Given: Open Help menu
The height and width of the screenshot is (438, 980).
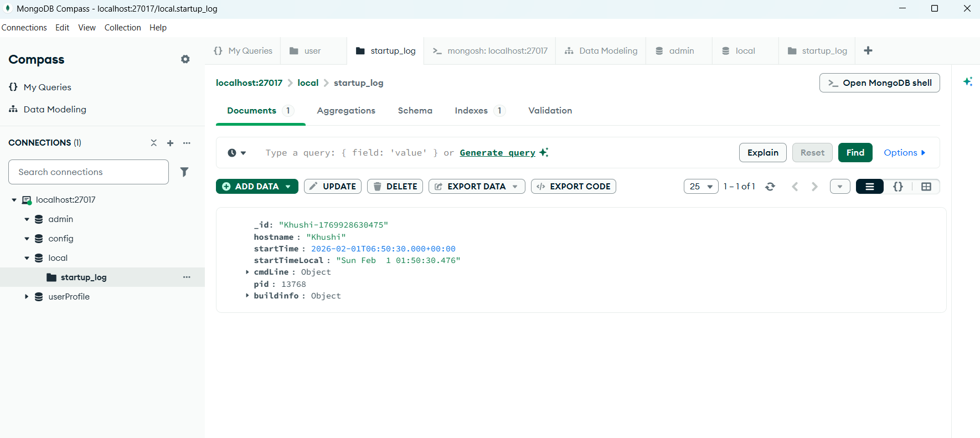Looking at the screenshot, I should (x=158, y=28).
